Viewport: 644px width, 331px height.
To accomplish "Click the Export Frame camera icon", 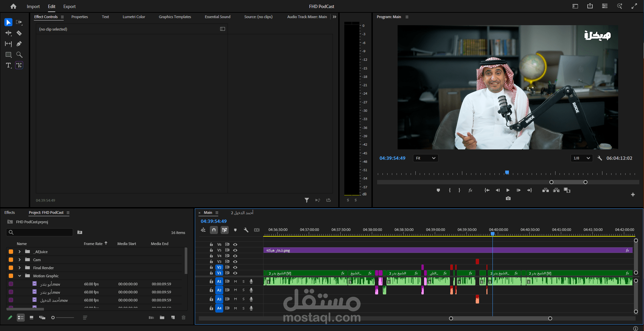I will coord(508,198).
